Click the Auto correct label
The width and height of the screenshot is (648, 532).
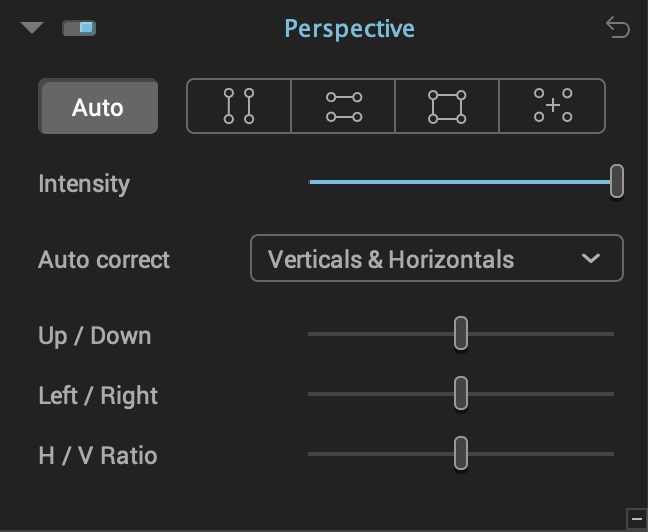coord(104,260)
